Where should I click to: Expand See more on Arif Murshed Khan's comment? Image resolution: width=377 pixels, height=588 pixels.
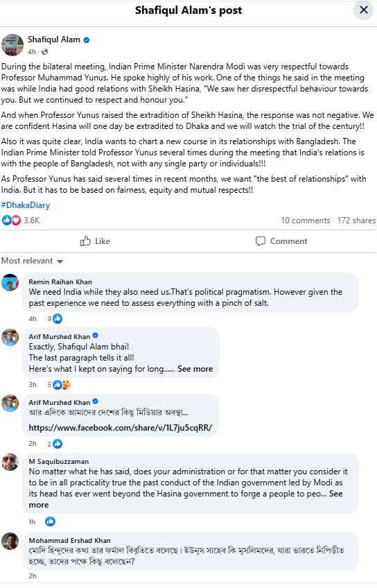(x=195, y=369)
